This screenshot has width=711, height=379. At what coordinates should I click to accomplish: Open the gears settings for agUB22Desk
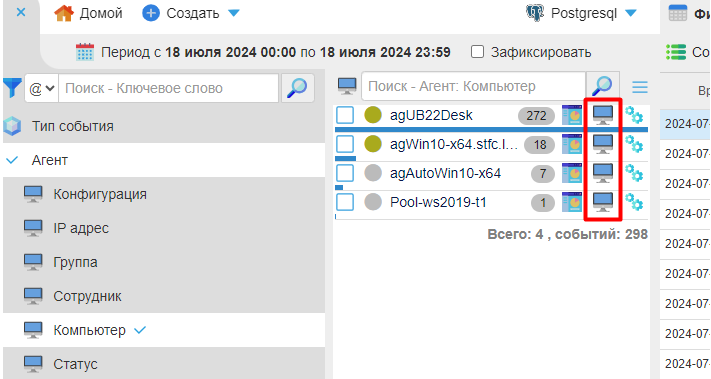click(634, 115)
